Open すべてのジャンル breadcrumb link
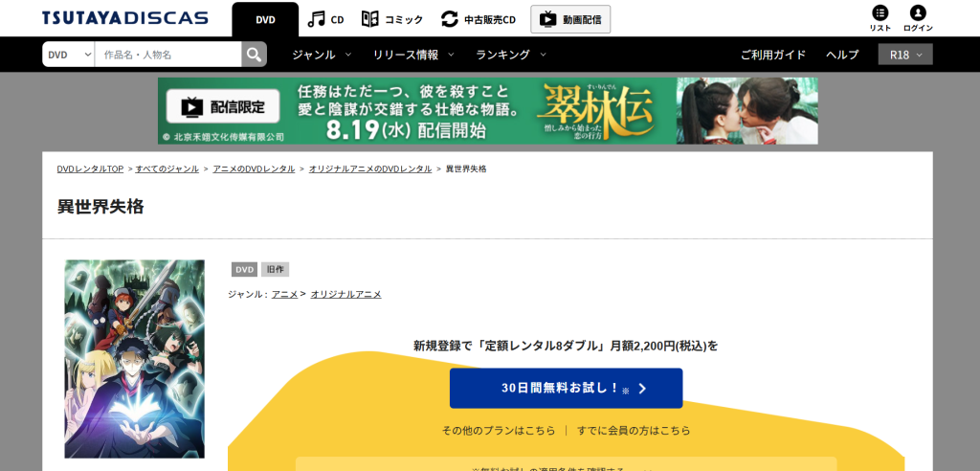 pyautogui.click(x=167, y=168)
